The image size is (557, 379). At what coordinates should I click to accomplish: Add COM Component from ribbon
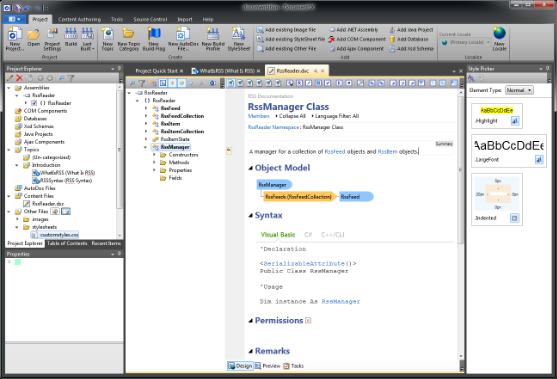coord(357,39)
